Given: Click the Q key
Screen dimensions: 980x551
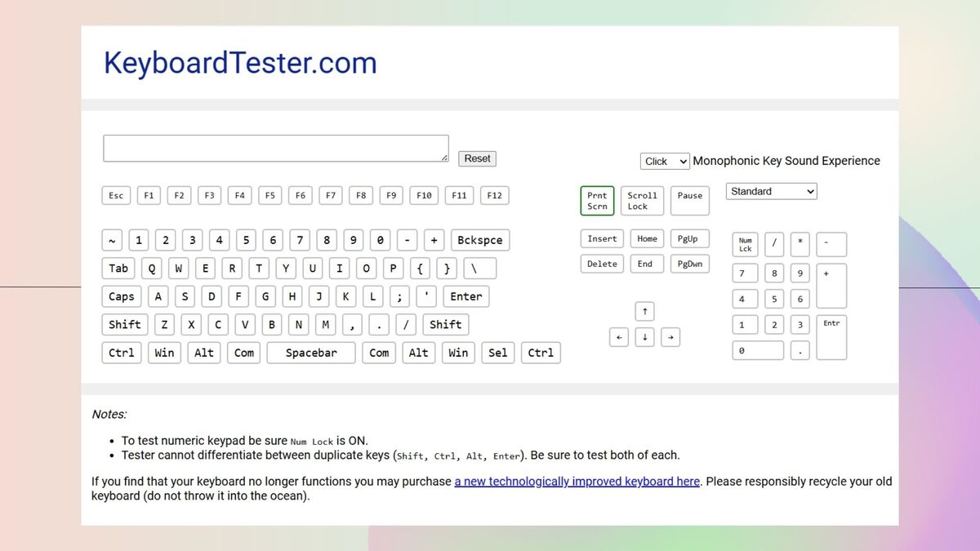Looking at the screenshot, I should coord(152,268).
